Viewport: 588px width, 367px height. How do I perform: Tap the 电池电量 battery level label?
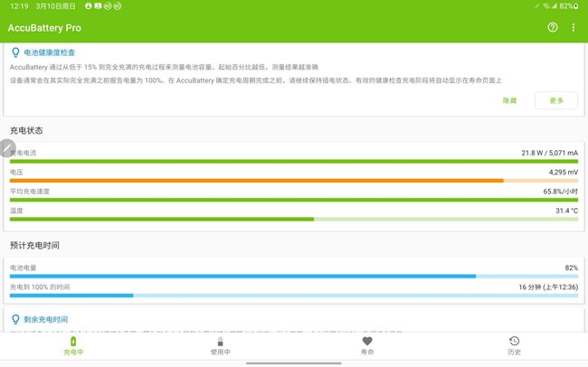tap(23, 268)
